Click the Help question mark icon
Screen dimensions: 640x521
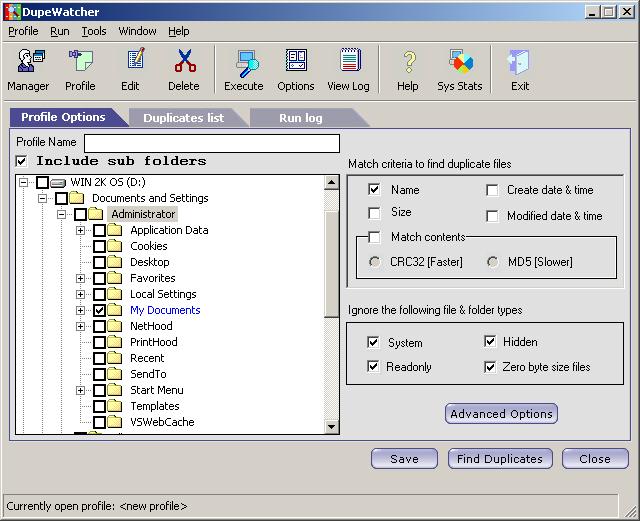pos(409,62)
